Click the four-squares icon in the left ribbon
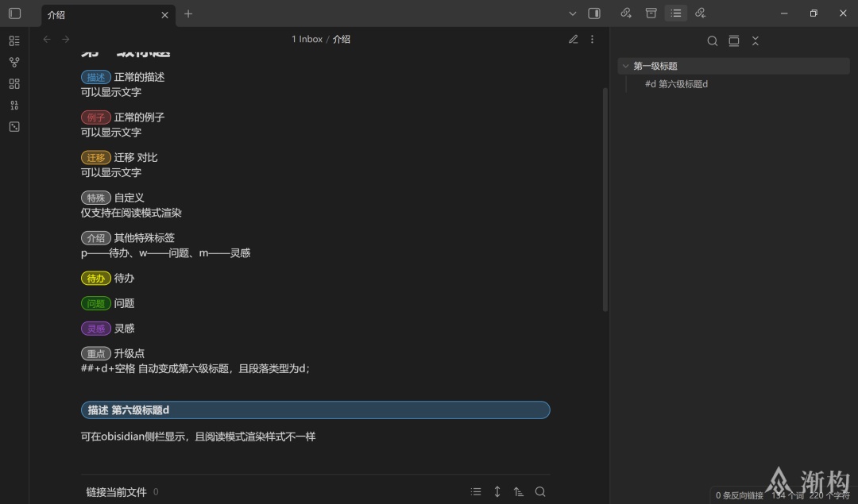The width and height of the screenshot is (858, 504). (14, 83)
